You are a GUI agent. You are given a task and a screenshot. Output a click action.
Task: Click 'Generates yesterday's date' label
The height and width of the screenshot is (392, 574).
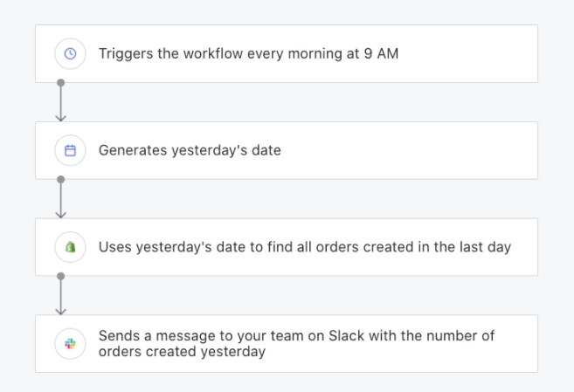(x=190, y=150)
